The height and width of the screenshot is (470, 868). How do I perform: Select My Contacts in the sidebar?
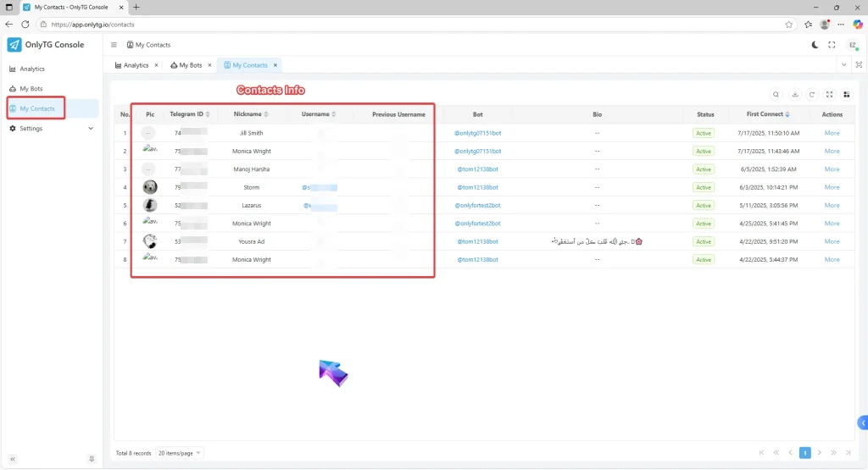tap(37, 108)
